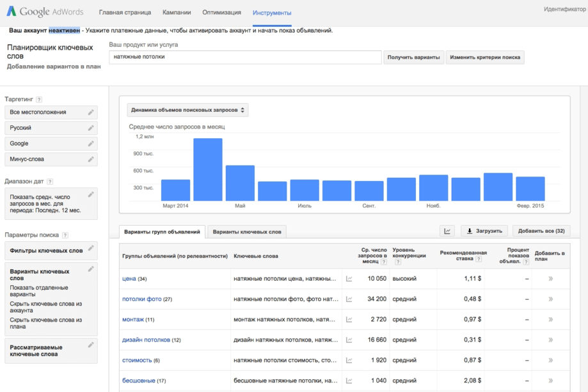Viewport: 588px width, 392px height.
Task: Open the Кампании menu tab
Action: (x=177, y=13)
